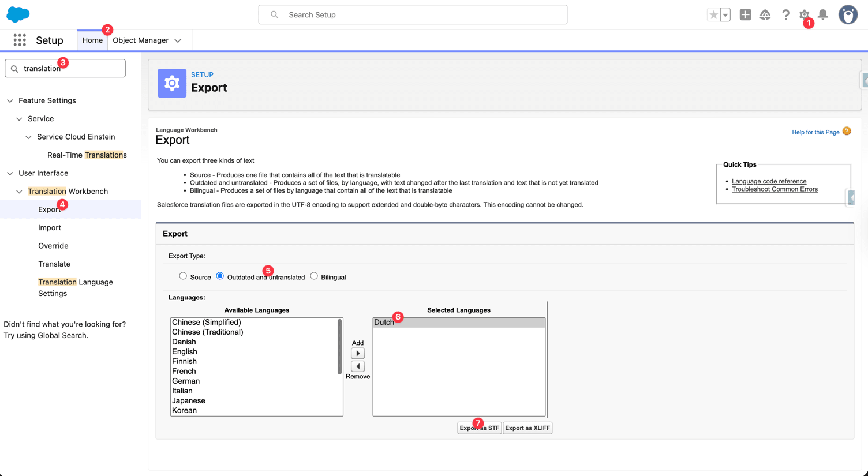868x476 pixels.
Task: Open the favorites list dropdown arrow
Action: coord(725,15)
